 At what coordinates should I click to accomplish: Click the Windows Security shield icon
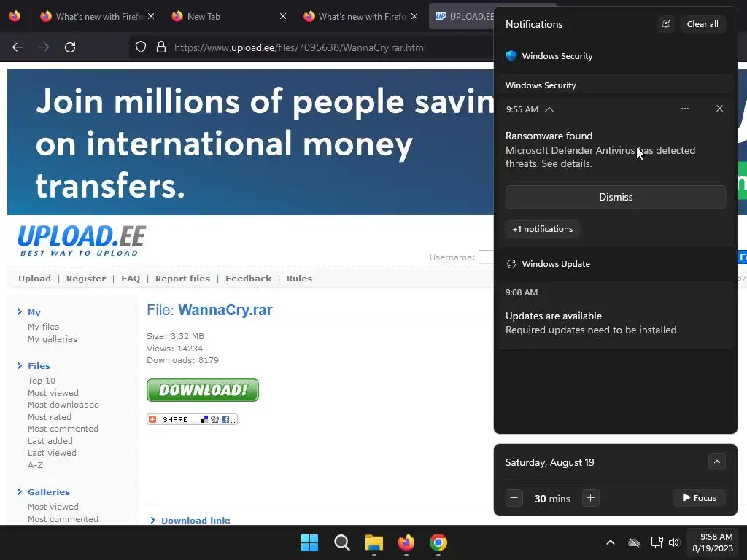tap(511, 55)
